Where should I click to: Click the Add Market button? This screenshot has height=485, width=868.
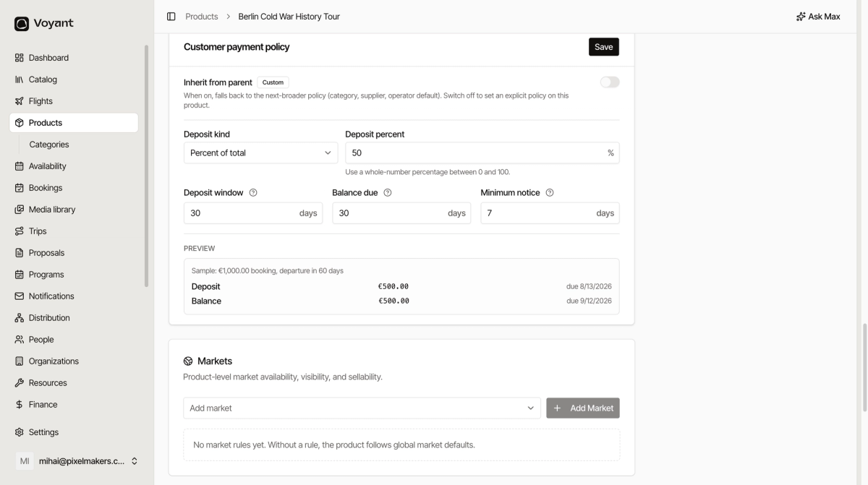(x=583, y=408)
